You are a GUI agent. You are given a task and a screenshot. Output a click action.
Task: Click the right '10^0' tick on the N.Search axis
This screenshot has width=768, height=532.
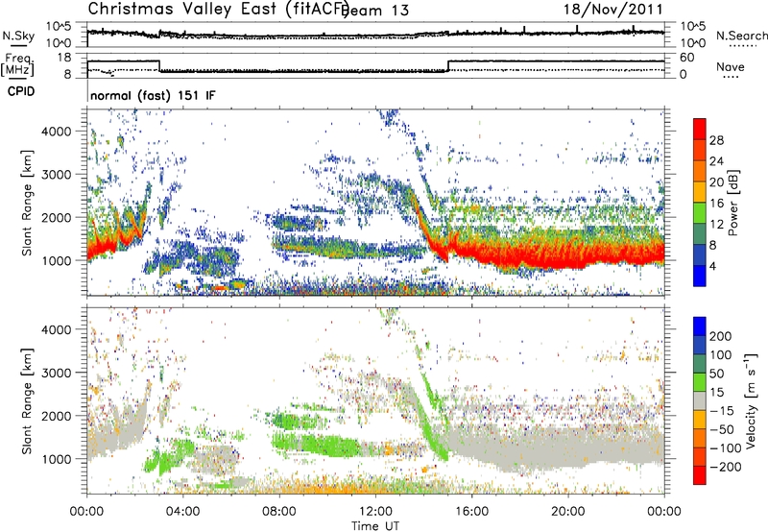692,43
